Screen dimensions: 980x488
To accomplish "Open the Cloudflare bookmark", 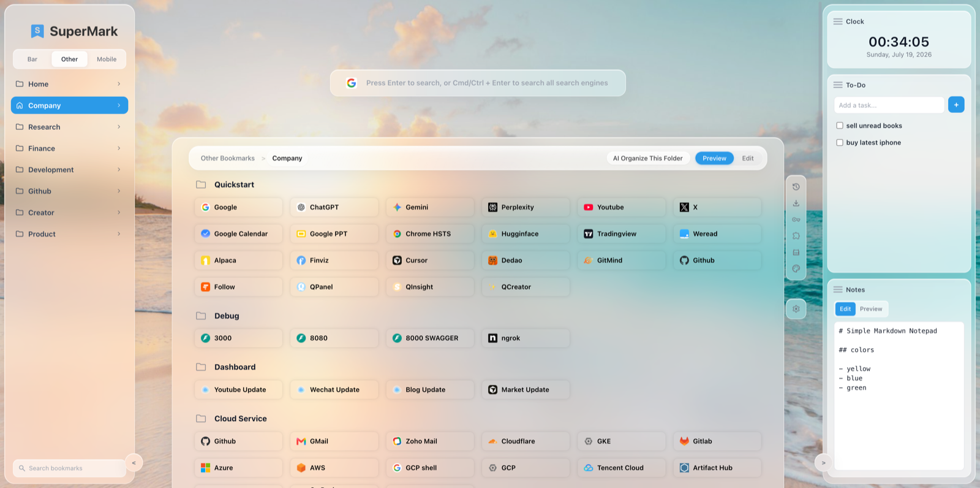I will [x=526, y=441].
